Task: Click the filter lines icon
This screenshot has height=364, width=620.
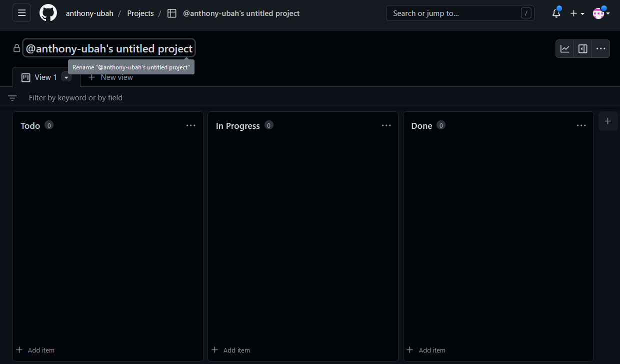Action: 12,98
